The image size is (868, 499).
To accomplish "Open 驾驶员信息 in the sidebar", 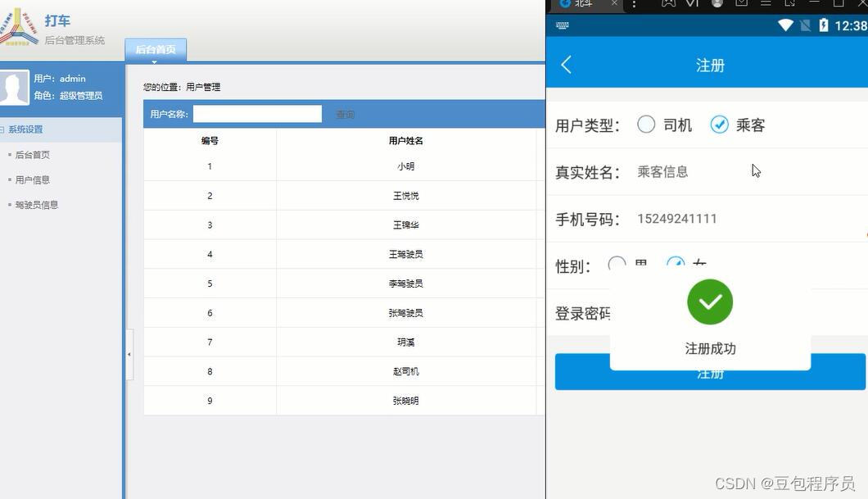I will click(x=37, y=204).
